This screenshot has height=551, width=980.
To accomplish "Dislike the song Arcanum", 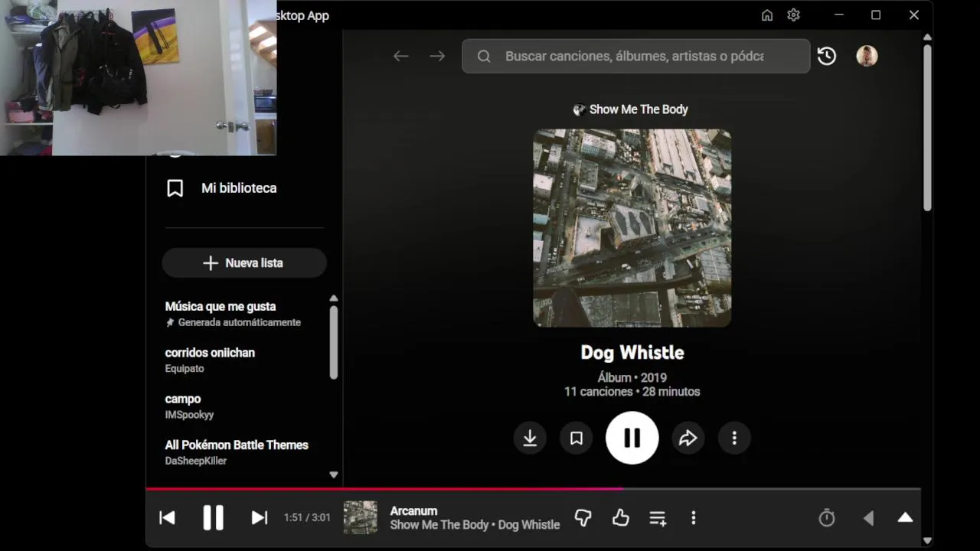I will [x=583, y=518].
